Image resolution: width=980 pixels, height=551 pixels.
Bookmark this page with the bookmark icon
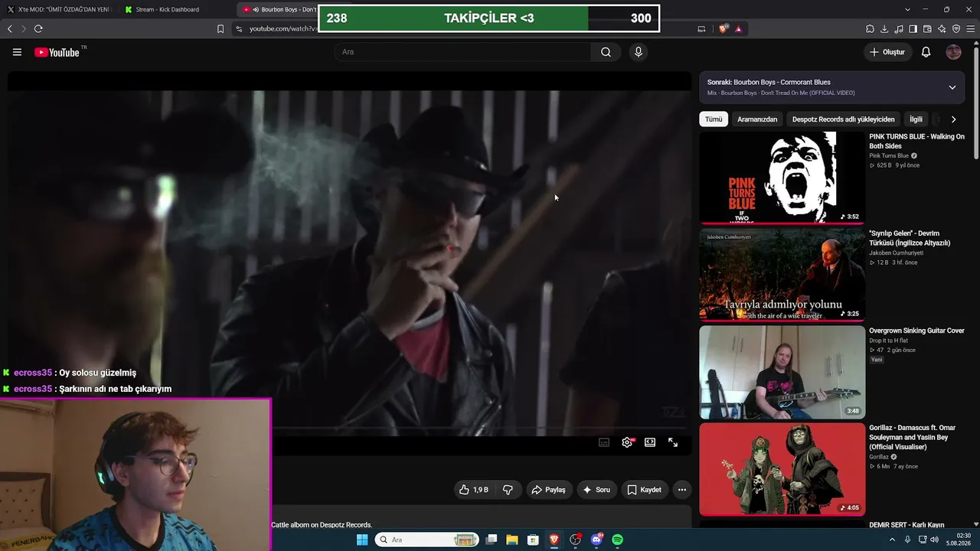pos(220,29)
